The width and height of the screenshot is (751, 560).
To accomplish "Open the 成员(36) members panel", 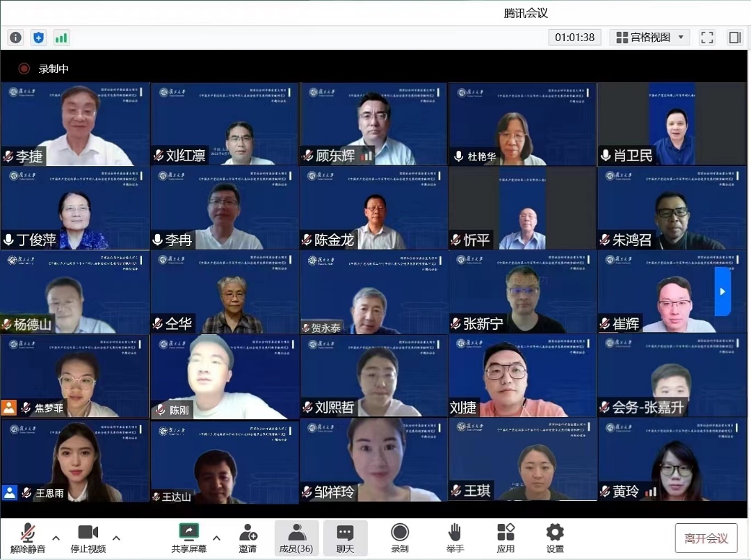I will [x=296, y=538].
